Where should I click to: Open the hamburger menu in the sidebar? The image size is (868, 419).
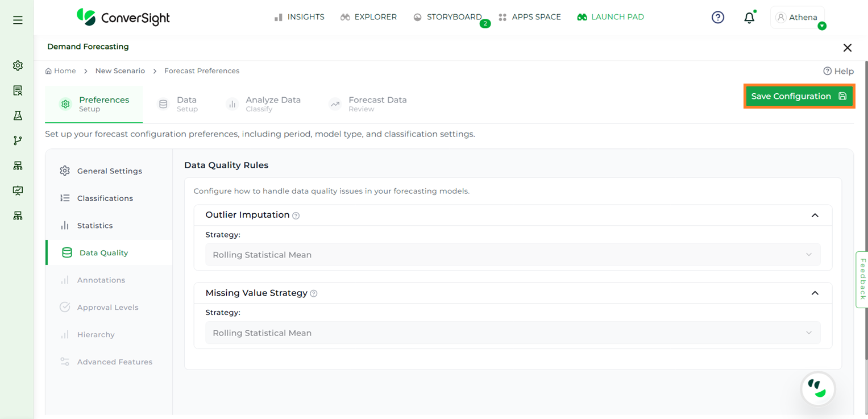18,20
